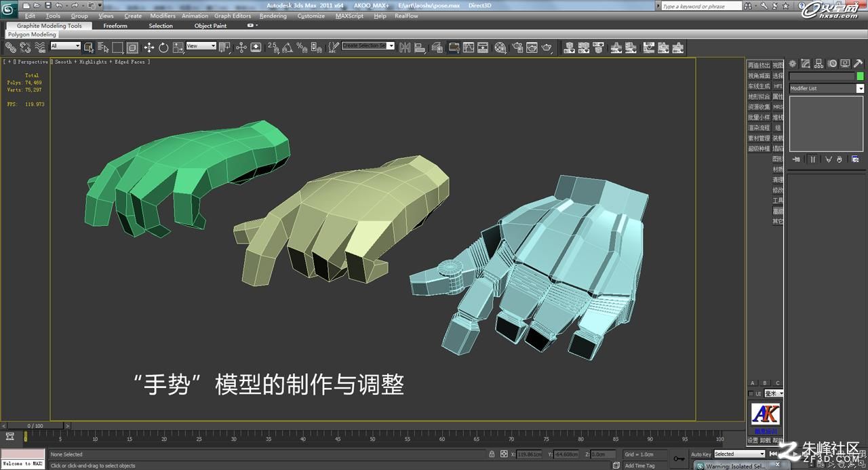Open the MAXScript menu
The width and height of the screenshot is (868, 470).
coord(349,16)
